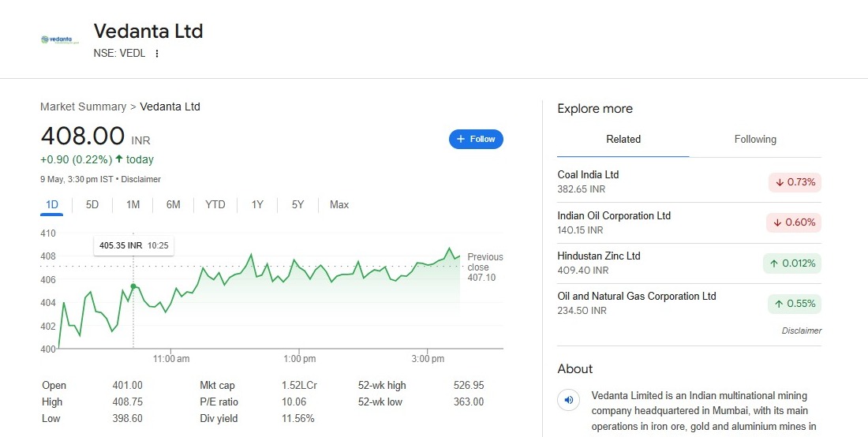This screenshot has width=868, height=437.
Task: Click the Vedanta company logo
Action: click(x=60, y=39)
